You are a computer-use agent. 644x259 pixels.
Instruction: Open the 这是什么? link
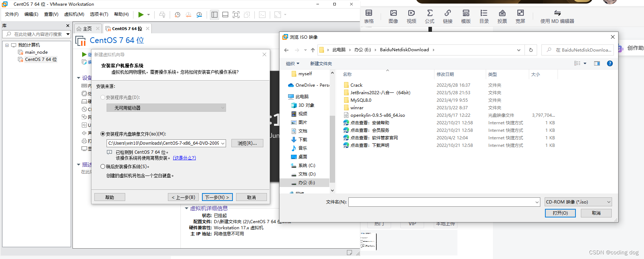184,158
